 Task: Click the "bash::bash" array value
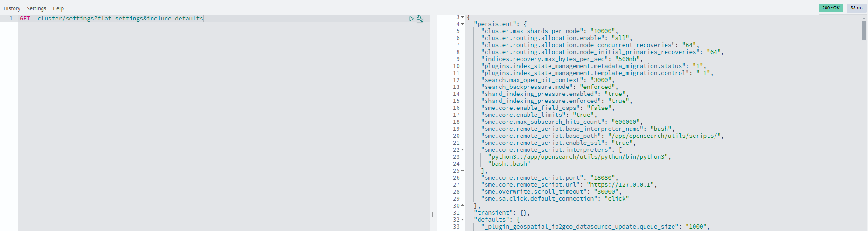[509, 164]
